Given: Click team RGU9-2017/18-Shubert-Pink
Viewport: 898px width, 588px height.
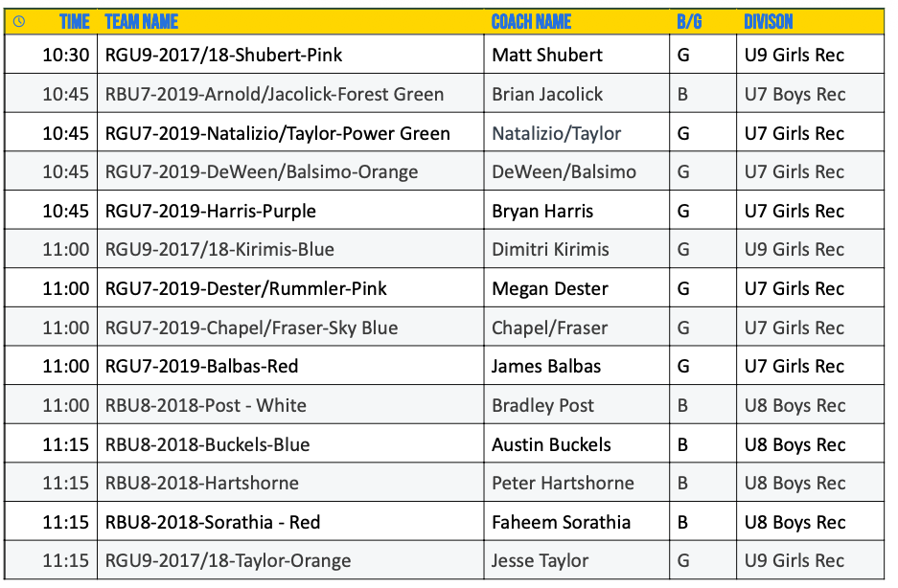Looking at the screenshot, I should (223, 56).
